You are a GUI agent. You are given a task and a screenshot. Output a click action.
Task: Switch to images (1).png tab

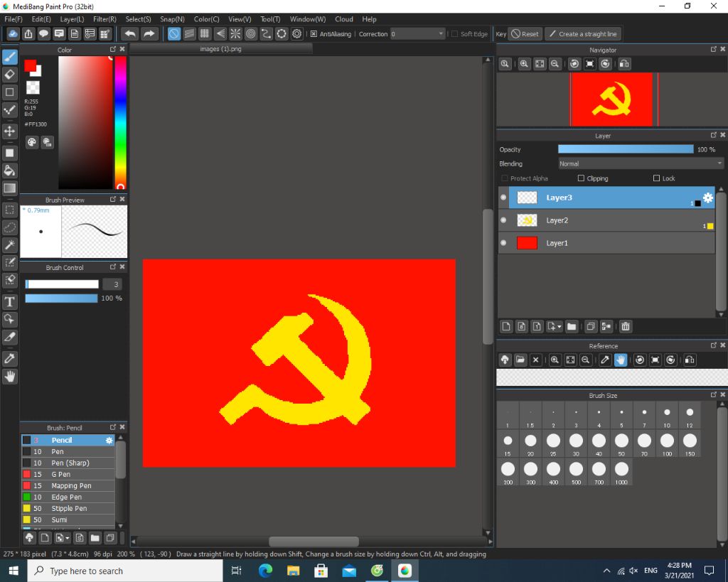pos(220,49)
